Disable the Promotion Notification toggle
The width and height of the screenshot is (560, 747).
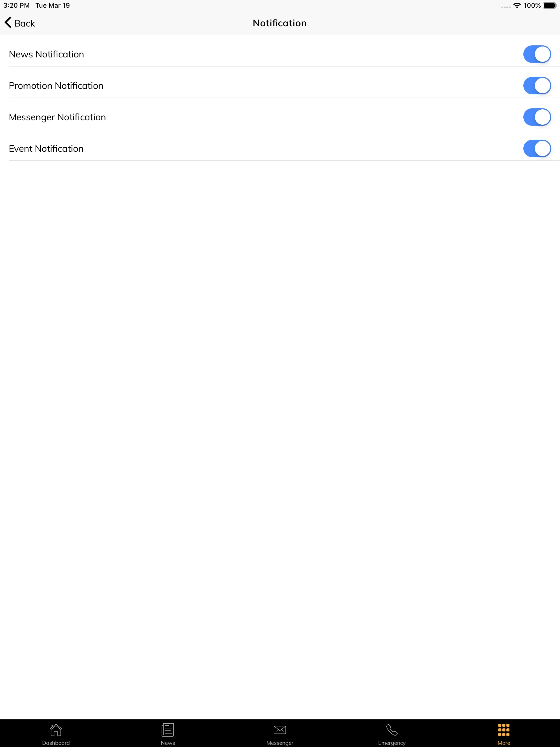tap(536, 85)
